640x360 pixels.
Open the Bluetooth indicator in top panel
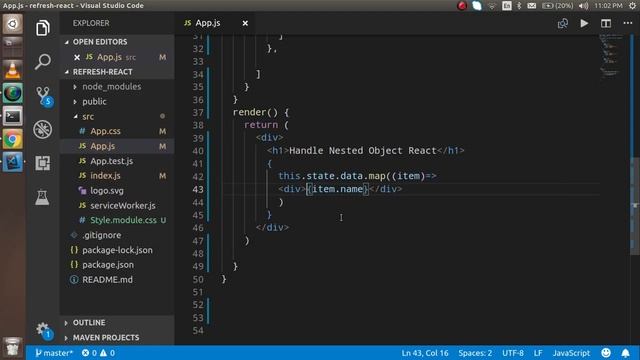pyautogui.click(x=519, y=6)
